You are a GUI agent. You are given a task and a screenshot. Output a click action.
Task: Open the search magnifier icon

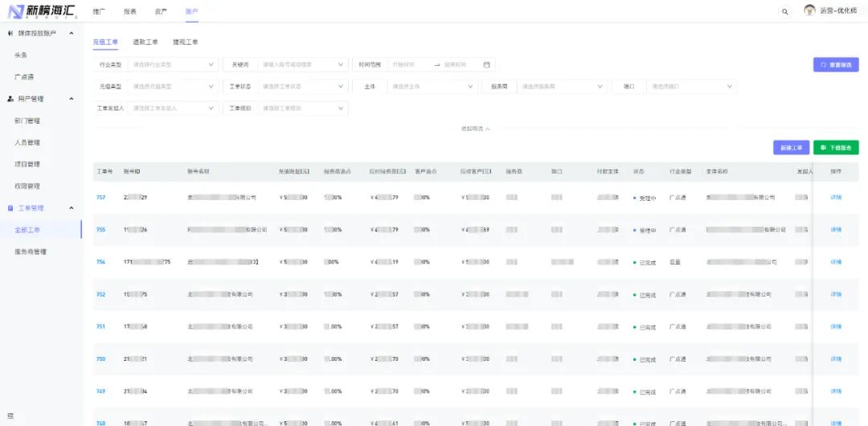[x=785, y=11]
